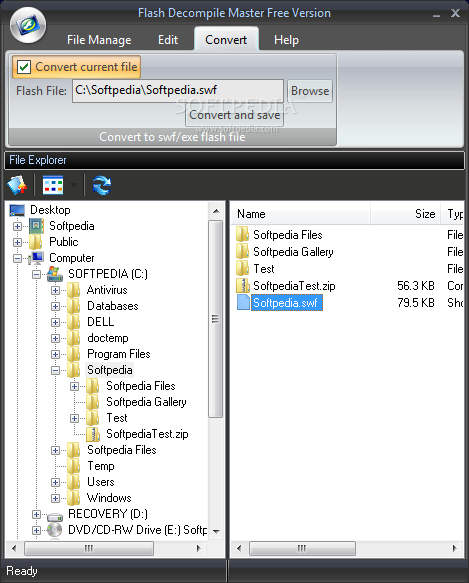Open the view mode dropdown arrow
Screen dimensions: 469x583
coord(73,185)
